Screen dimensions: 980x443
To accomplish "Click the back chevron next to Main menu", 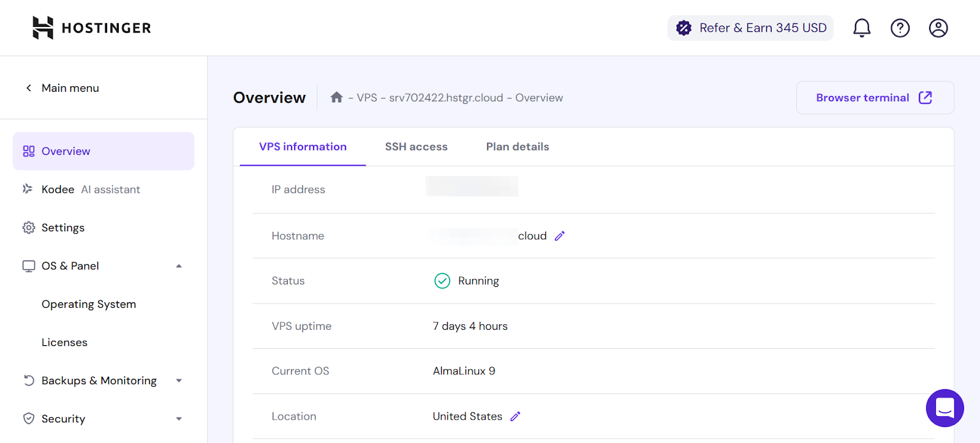I will coord(29,88).
